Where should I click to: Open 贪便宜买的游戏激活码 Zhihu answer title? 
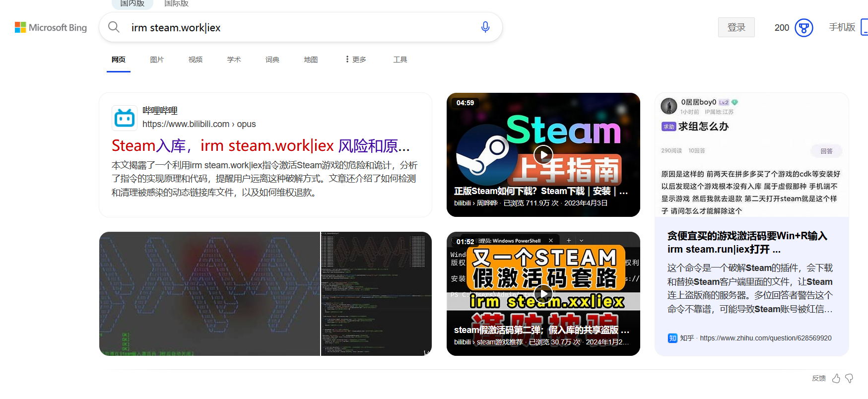747,242
